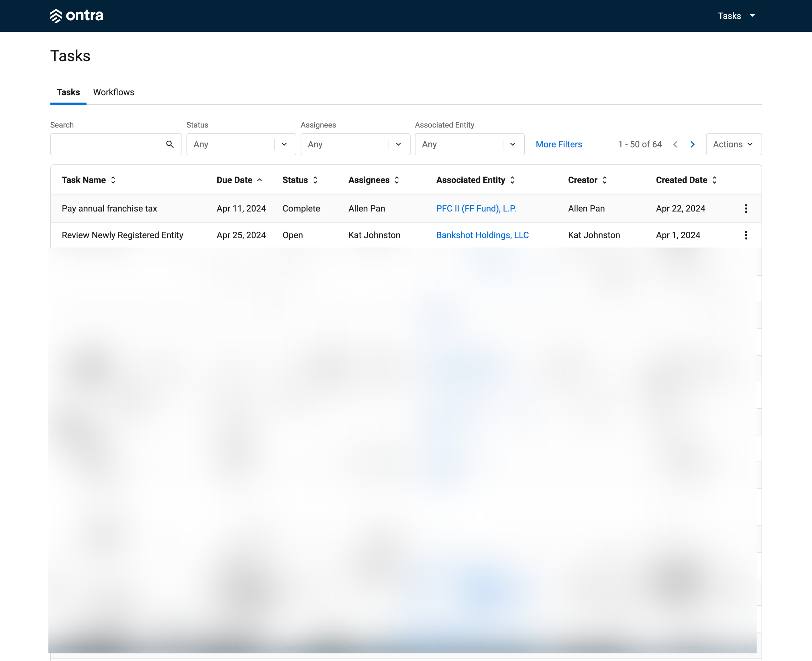Expand the Assignees filter dropdown
The width and height of the screenshot is (812, 661).
point(399,144)
